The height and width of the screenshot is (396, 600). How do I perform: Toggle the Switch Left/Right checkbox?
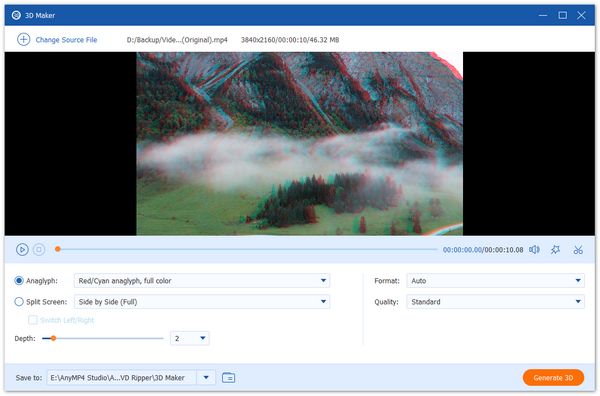[33, 320]
